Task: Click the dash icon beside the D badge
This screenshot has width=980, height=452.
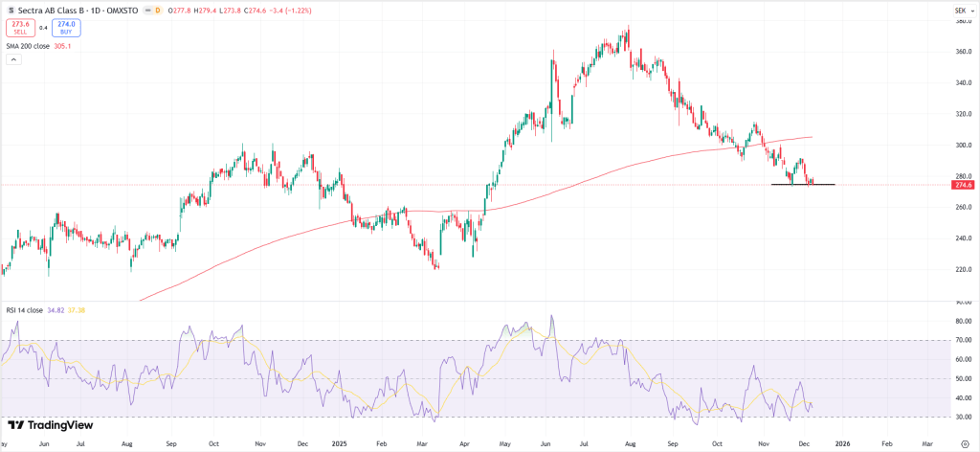Action: click(x=147, y=11)
